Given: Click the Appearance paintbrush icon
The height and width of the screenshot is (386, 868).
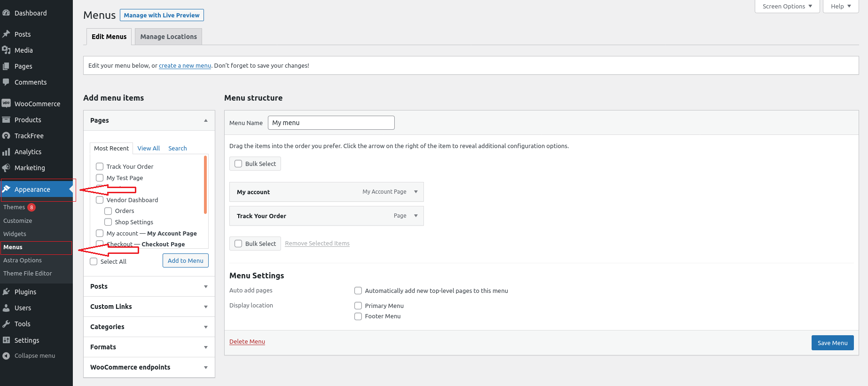Looking at the screenshot, I should (x=6, y=189).
